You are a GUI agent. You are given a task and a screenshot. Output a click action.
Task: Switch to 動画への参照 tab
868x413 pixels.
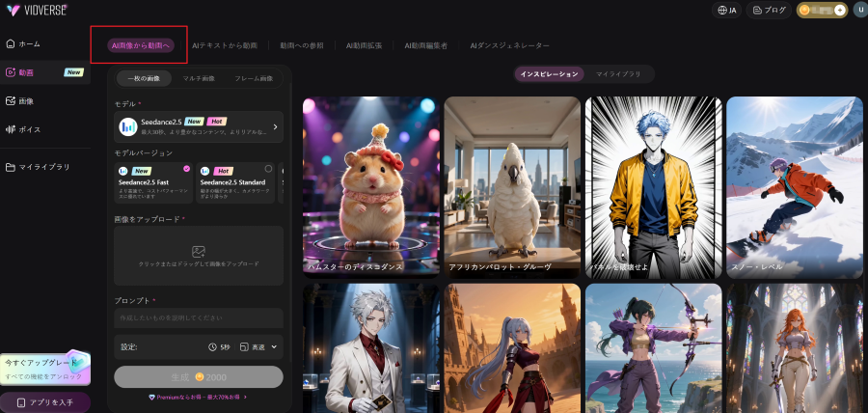[302, 46]
